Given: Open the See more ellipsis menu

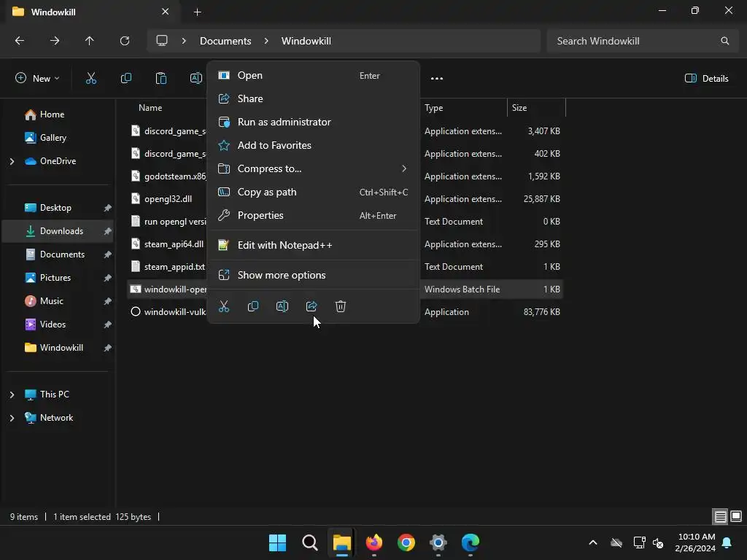Looking at the screenshot, I should tap(437, 79).
